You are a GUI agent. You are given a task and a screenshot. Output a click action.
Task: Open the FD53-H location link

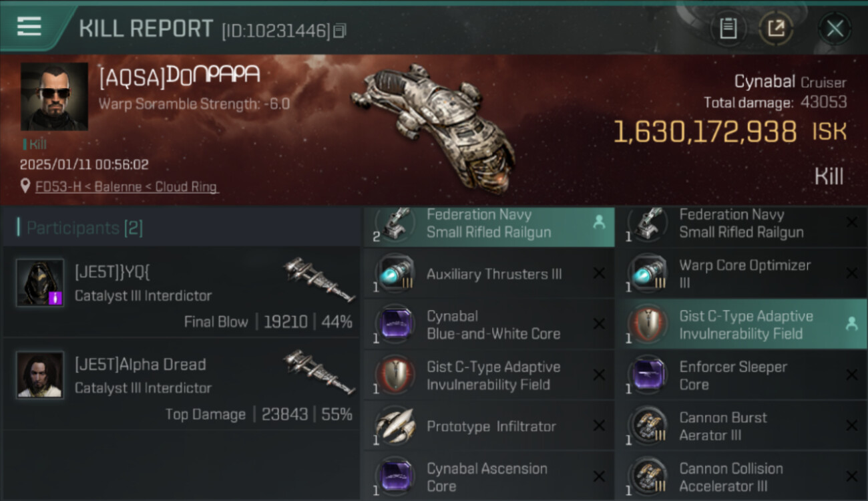(x=126, y=187)
